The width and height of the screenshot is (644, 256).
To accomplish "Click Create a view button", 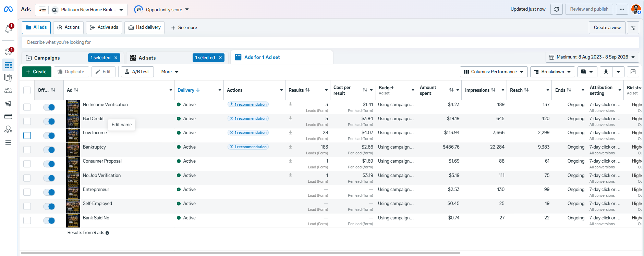I will click(x=607, y=28).
